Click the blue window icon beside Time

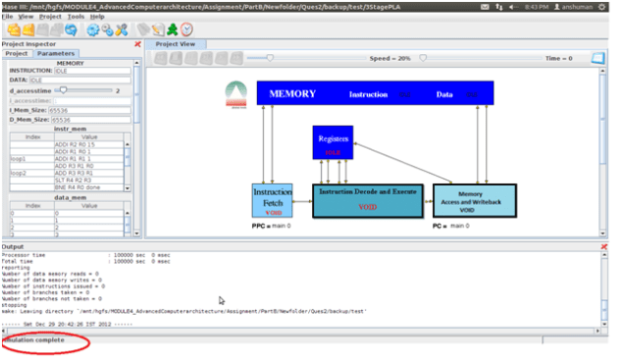click(x=597, y=59)
